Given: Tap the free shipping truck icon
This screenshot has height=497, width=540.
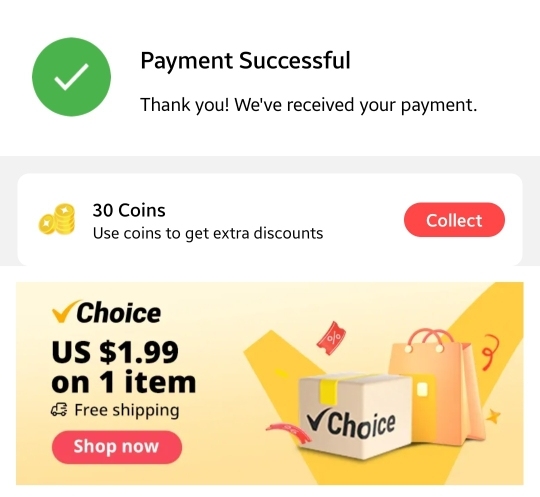Looking at the screenshot, I should [59, 410].
